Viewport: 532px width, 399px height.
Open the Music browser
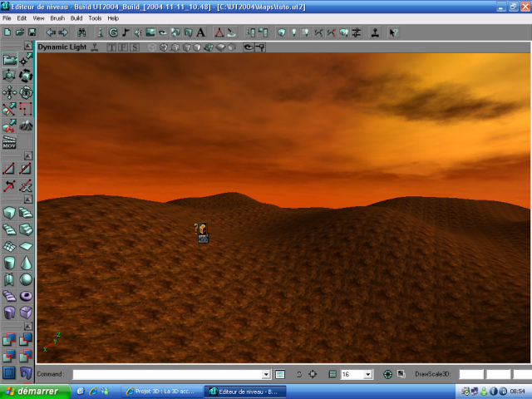click(126, 32)
